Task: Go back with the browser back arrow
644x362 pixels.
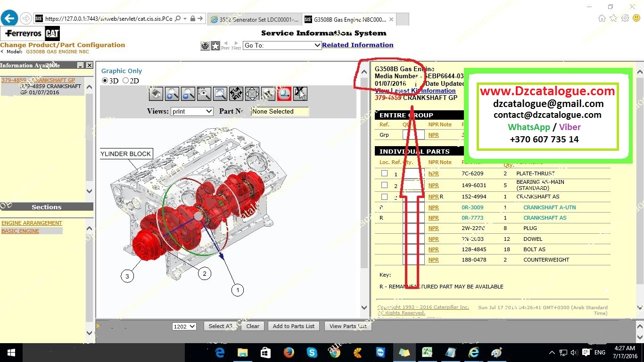Action: click(9, 18)
